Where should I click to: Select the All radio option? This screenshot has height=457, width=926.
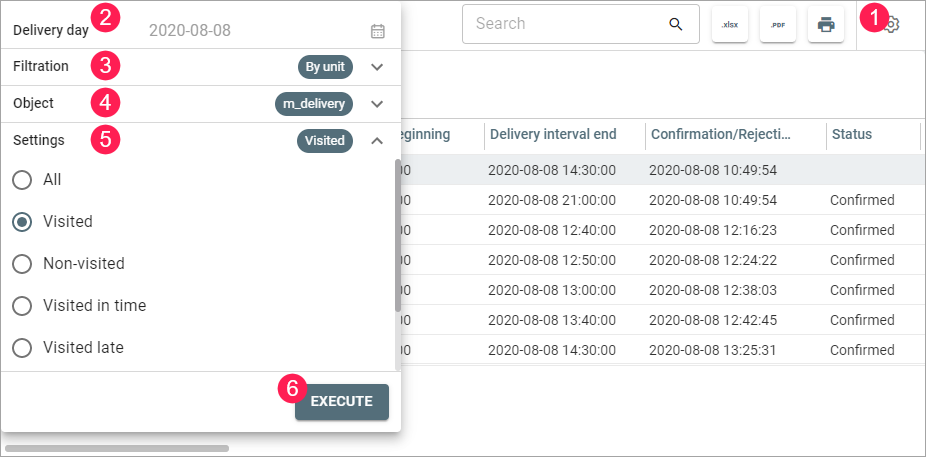pos(22,180)
